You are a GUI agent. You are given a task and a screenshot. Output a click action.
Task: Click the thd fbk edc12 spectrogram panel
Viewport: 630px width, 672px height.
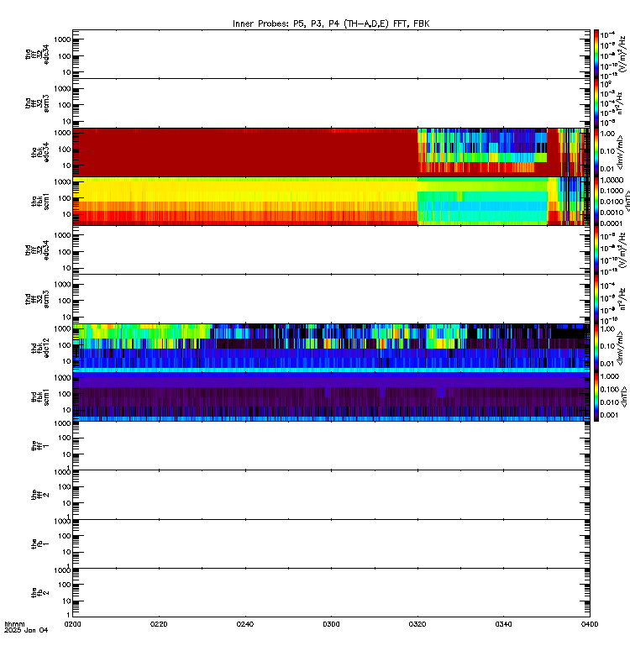click(x=331, y=348)
